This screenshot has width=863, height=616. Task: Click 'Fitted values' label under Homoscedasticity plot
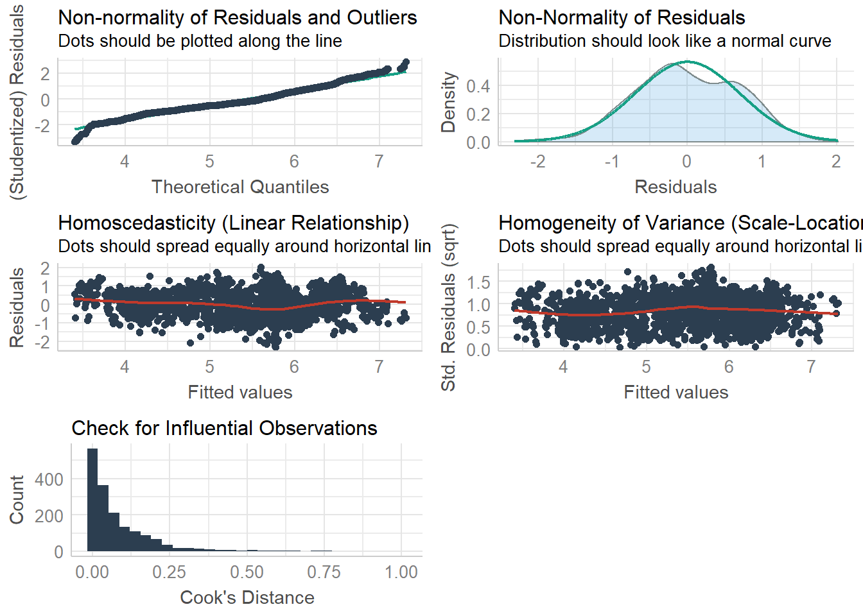coord(240,392)
